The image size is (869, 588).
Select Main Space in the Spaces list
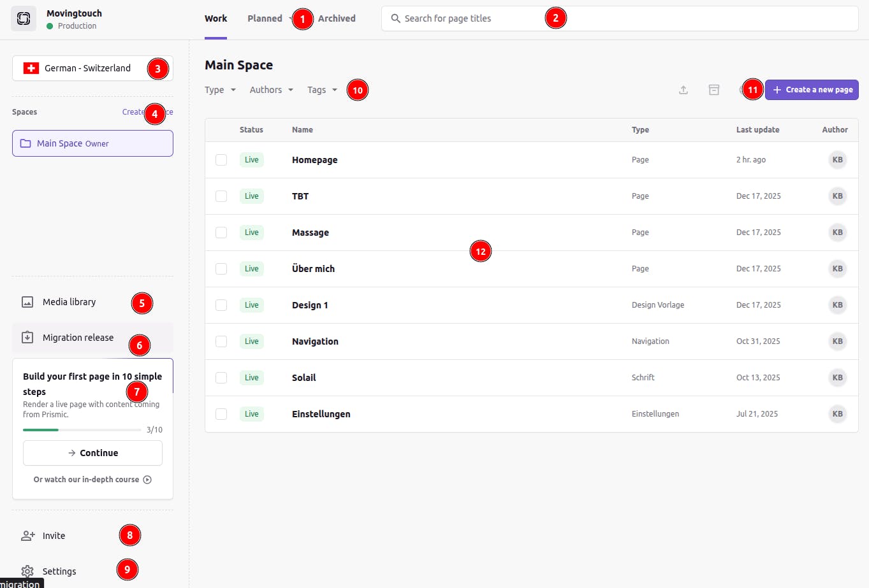click(x=92, y=143)
